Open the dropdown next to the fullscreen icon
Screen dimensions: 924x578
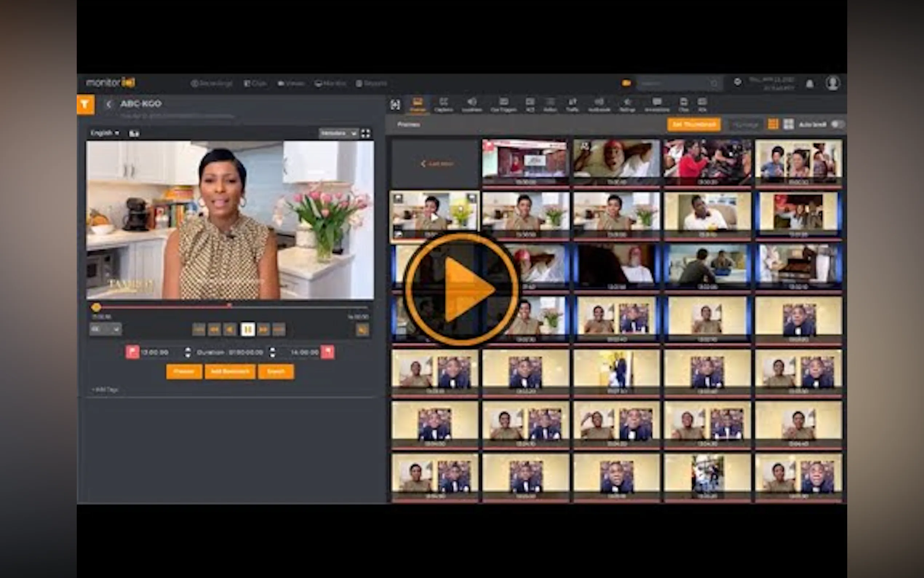pos(338,134)
